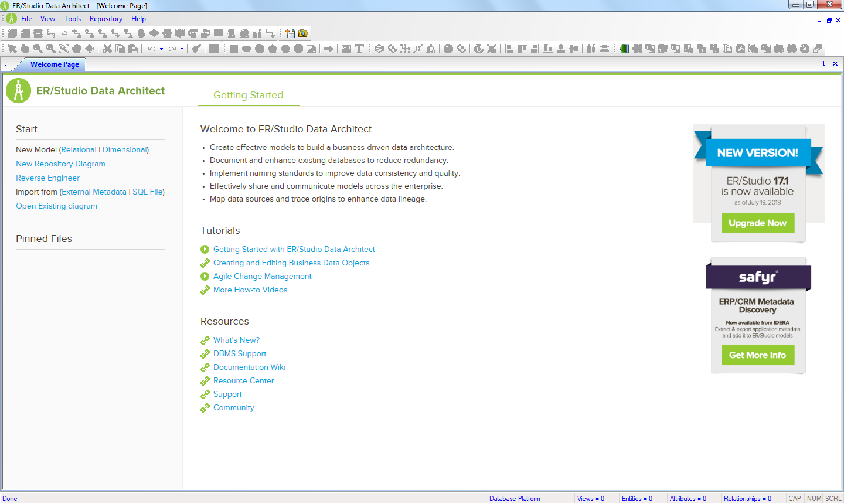Click the right tab scroll arrow

coord(825,63)
